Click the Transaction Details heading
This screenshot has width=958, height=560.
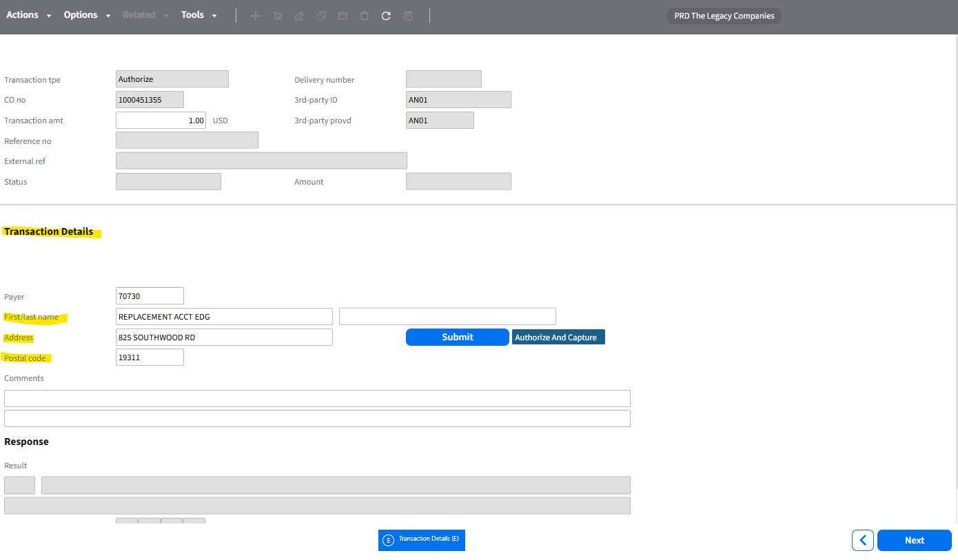tap(49, 231)
